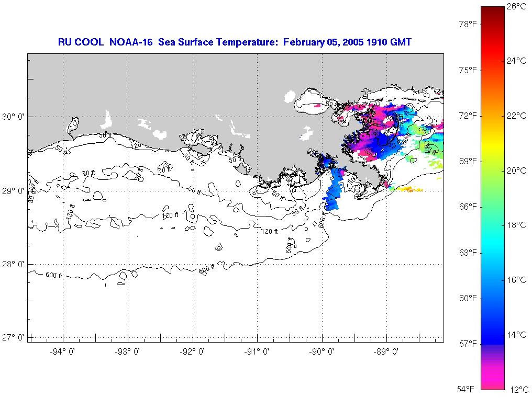Click the 66°F Fahrenheit scale label
The image size is (532, 398).
468,207
